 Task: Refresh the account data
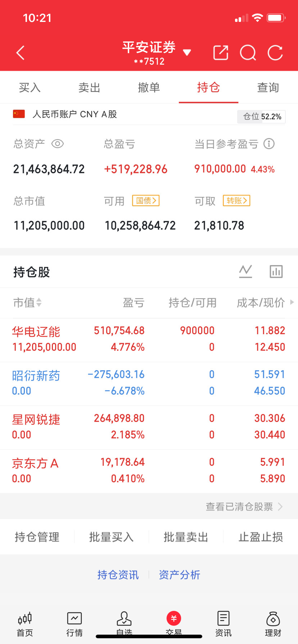[x=275, y=53]
